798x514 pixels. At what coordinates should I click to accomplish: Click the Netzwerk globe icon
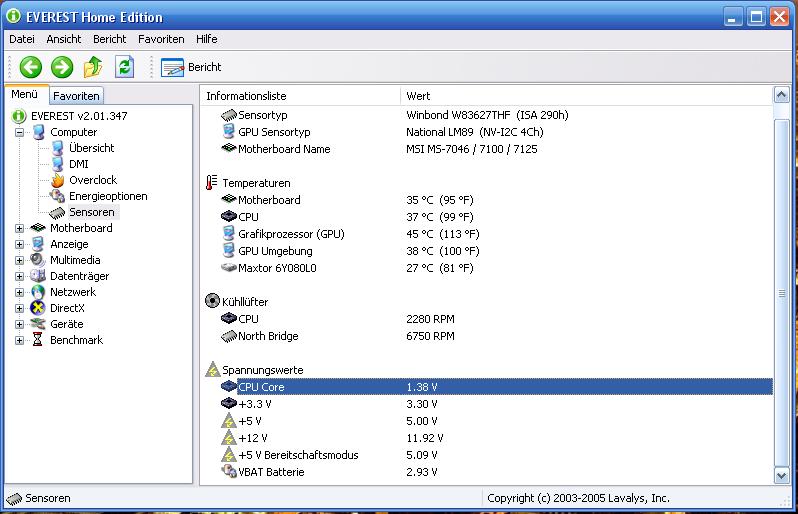click(38, 292)
